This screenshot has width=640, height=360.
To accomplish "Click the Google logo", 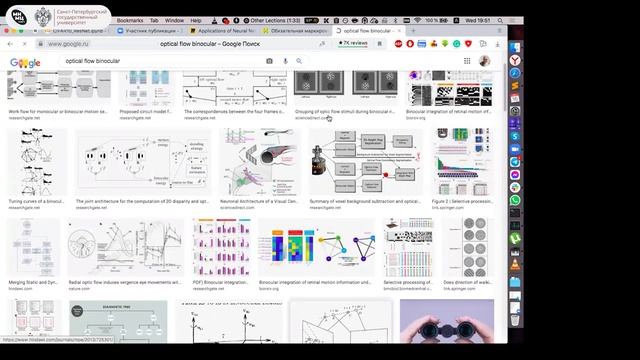I will click(x=25, y=62).
